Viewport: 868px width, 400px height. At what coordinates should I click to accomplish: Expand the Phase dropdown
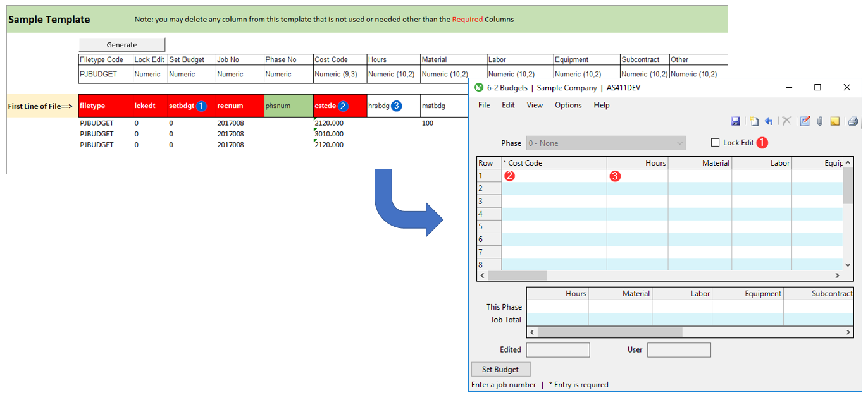[679, 143]
